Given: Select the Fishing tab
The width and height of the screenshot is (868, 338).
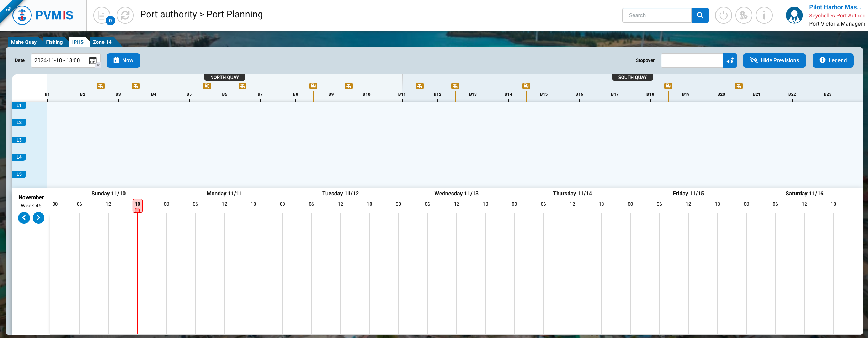Looking at the screenshot, I should pyautogui.click(x=54, y=42).
